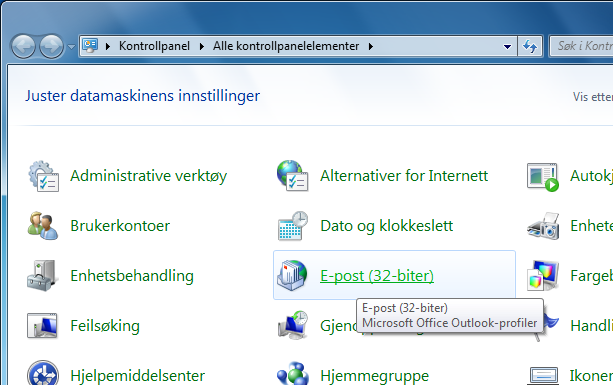Click the Fargebehandling monitor color icon
The image size is (613, 385).
[543, 276]
